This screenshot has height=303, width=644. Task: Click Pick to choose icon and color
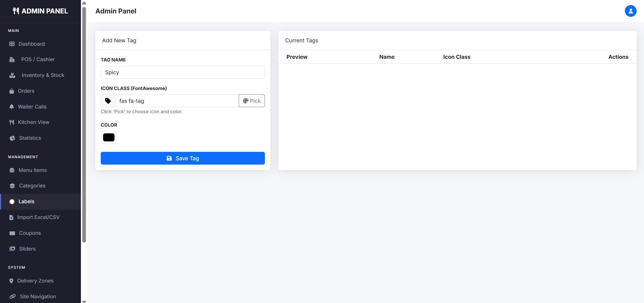click(251, 101)
